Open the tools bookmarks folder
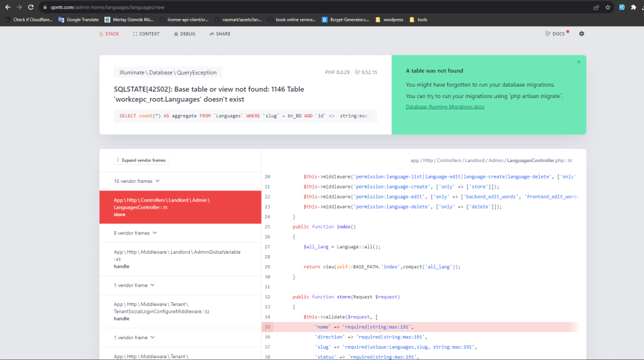644x360 pixels. click(x=418, y=19)
